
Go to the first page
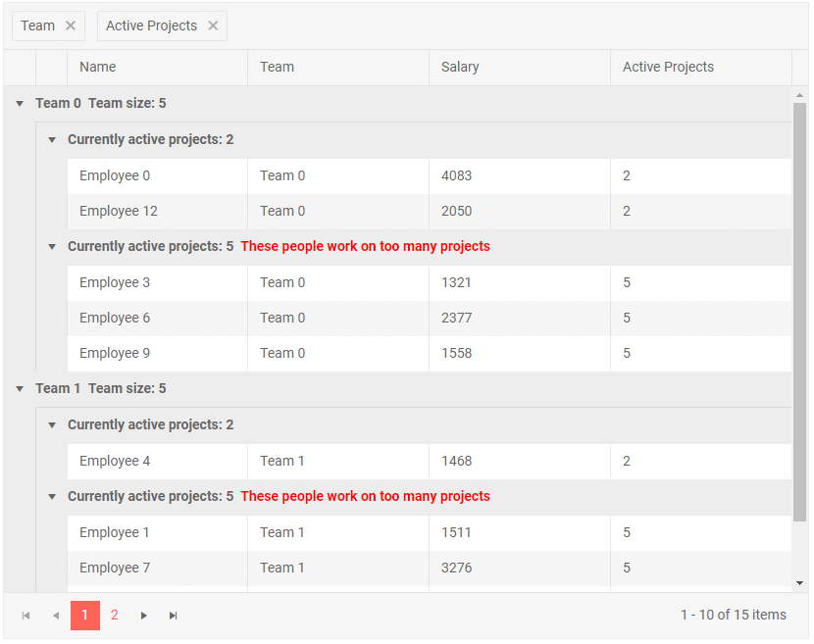(25, 616)
